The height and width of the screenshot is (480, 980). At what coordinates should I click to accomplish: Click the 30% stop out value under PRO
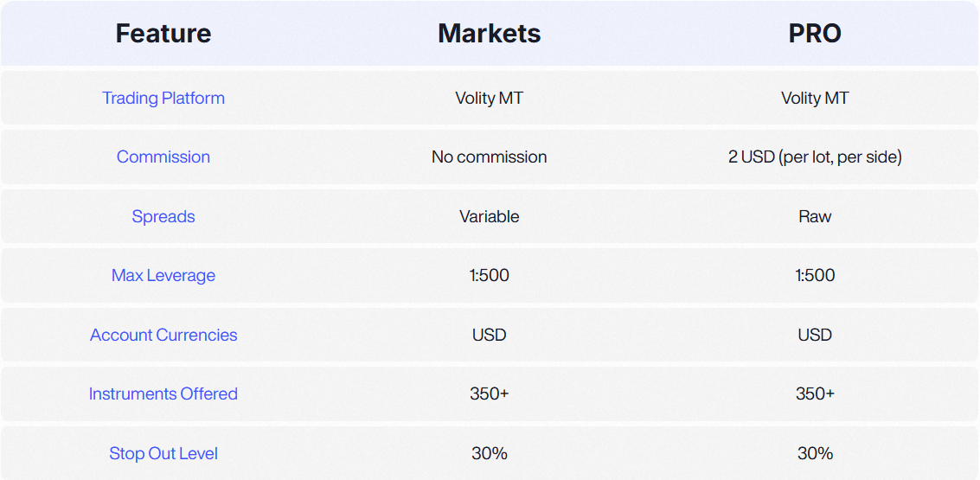click(815, 453)
